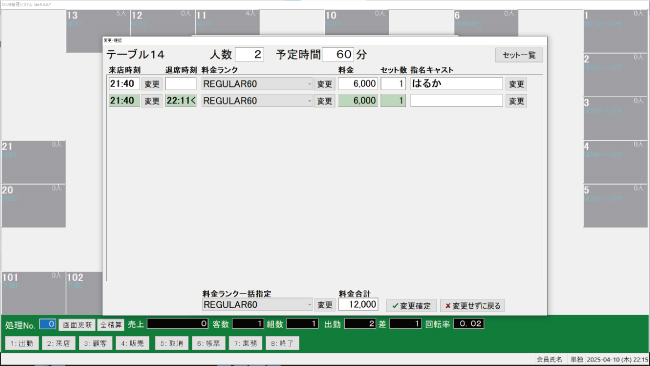Viewport: 650px width, 366px height.
Task: Select table 13 tile
Action: click(98, 31)
